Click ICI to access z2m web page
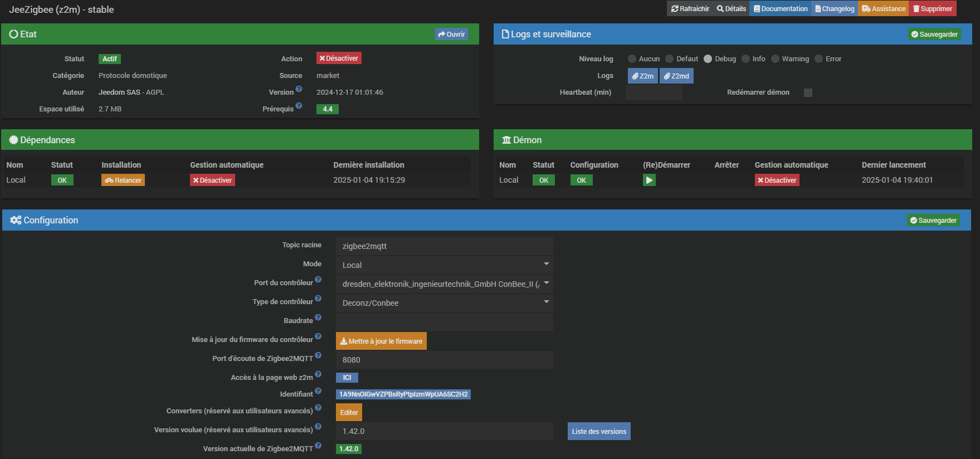The height and width of the screenshot is (459, 980). 347,378
